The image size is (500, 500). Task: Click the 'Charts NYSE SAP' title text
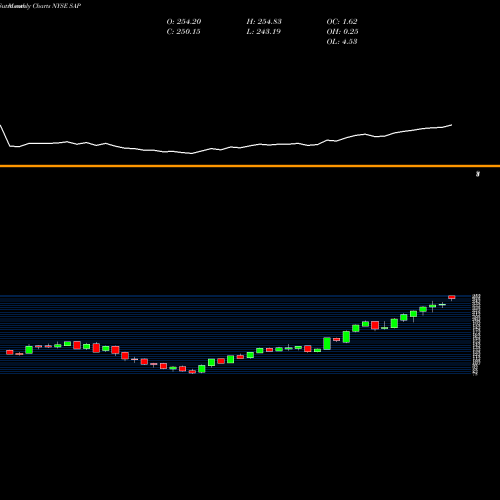tap(57, 6)
